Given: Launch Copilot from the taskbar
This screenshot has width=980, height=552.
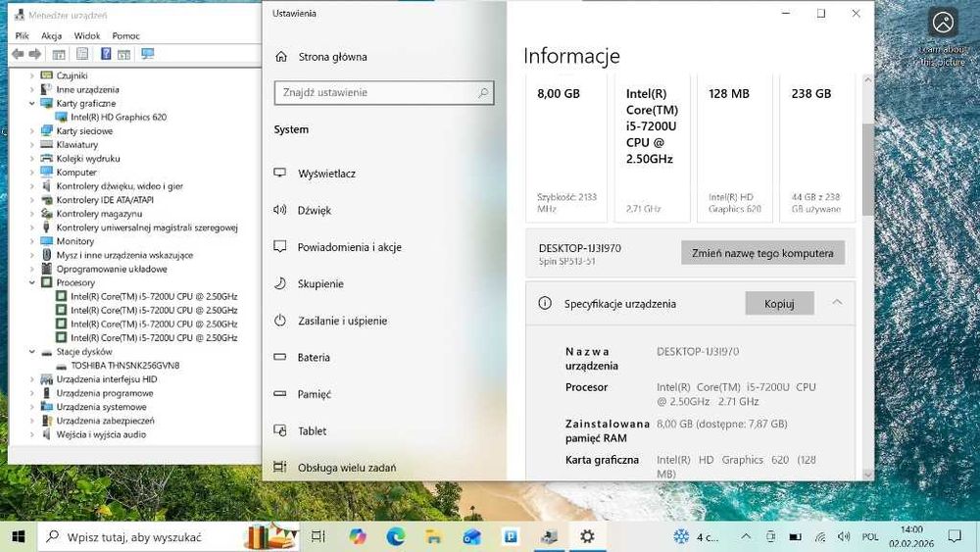Looking at the screenshot, I should (x=358, y=537).
